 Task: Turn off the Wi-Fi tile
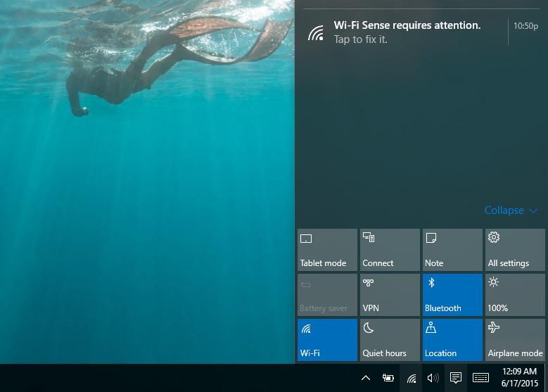(327, 339)
